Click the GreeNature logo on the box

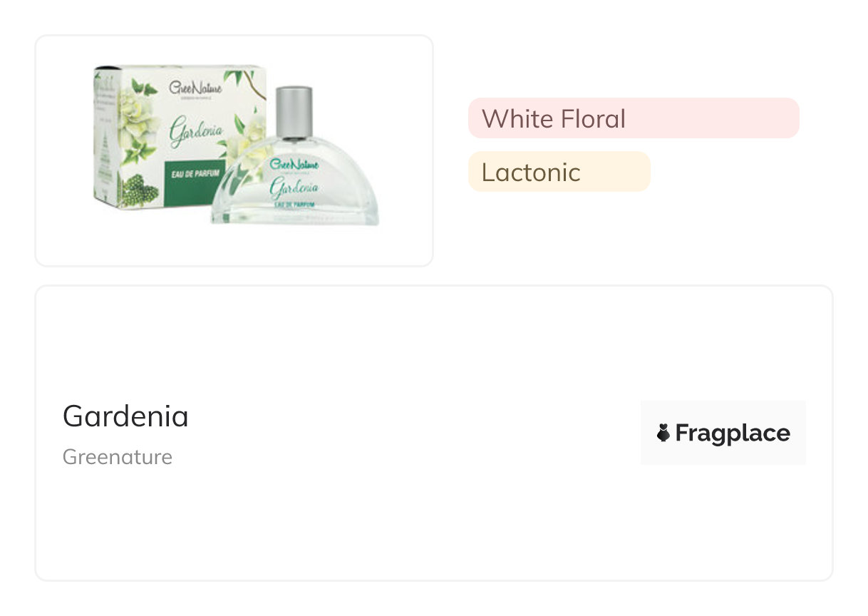[x=195, y=89]
